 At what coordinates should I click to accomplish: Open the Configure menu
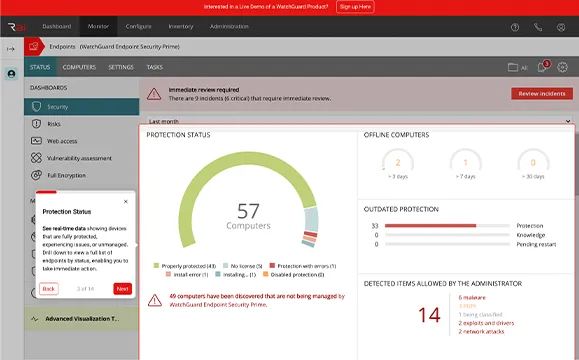pos(138,27)
